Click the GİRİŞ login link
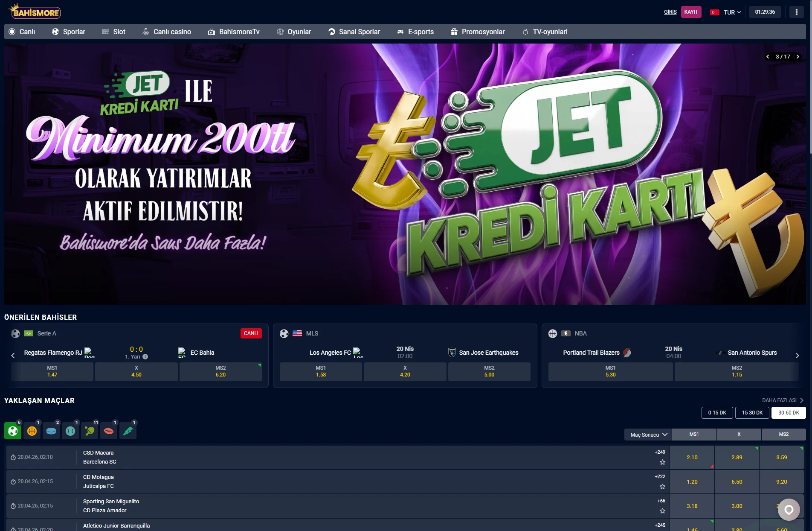The height and width of the screenshot is (531, 812). click(670, 12)
